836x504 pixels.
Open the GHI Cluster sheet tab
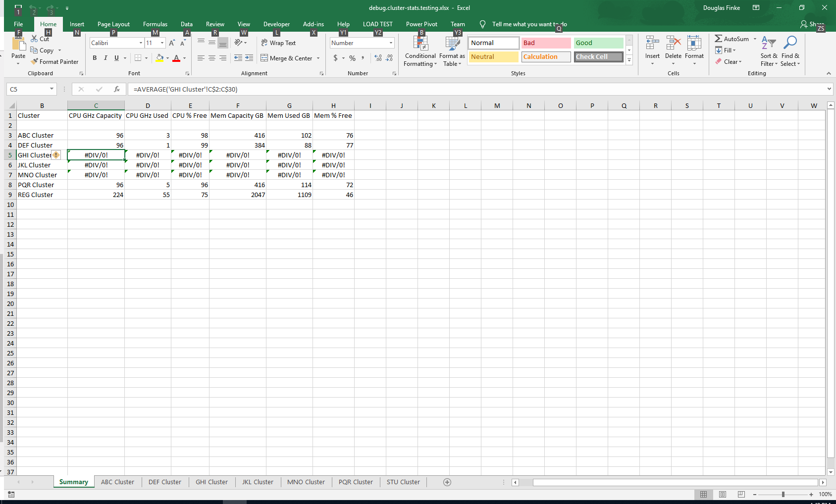point(211,482)
